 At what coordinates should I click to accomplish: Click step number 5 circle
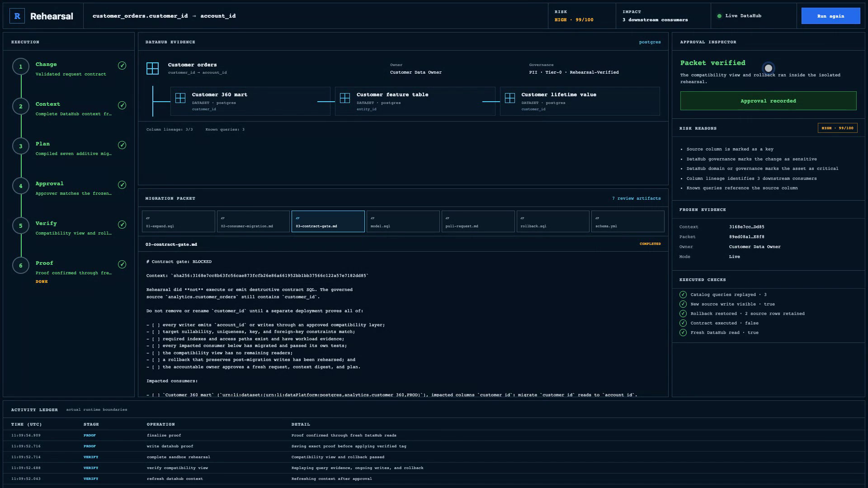(21, 226)
